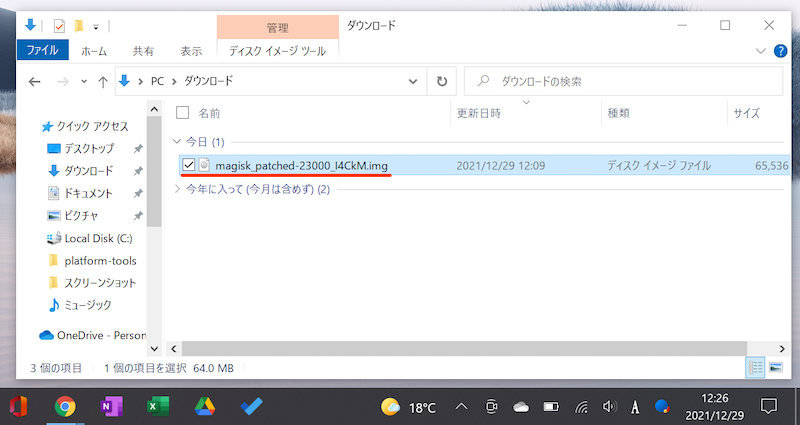Switch to details view layout icon
The height and width of the screenshot is (425, 800).
pyautogui.click(x=756, y=368)
